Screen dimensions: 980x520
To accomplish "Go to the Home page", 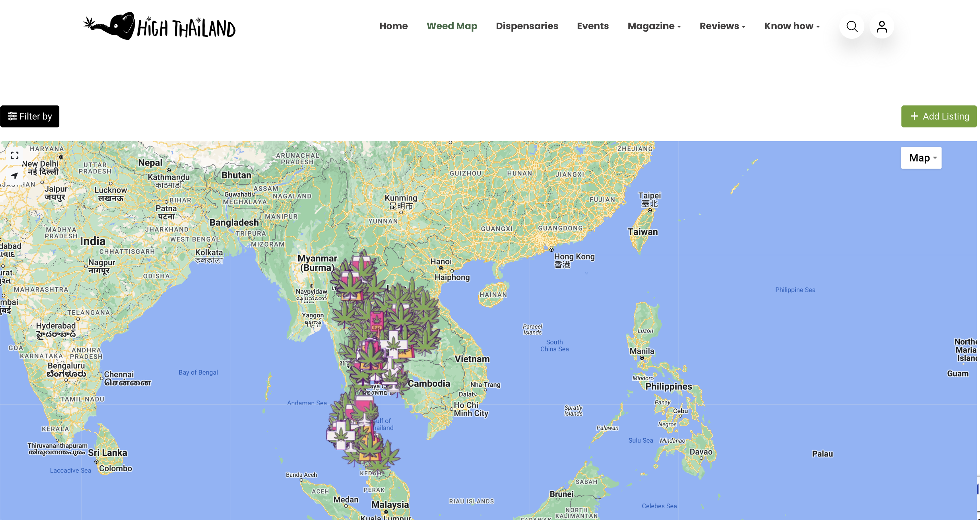I will pos(393,26).
